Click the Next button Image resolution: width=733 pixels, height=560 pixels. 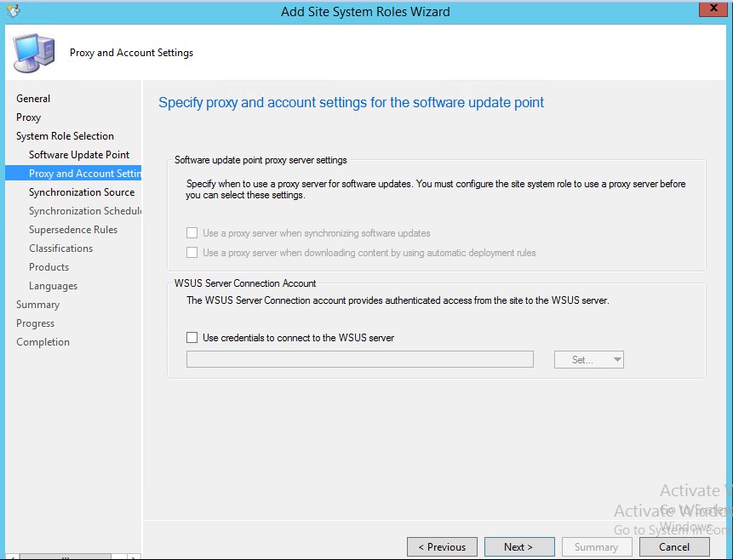(518, 546)
